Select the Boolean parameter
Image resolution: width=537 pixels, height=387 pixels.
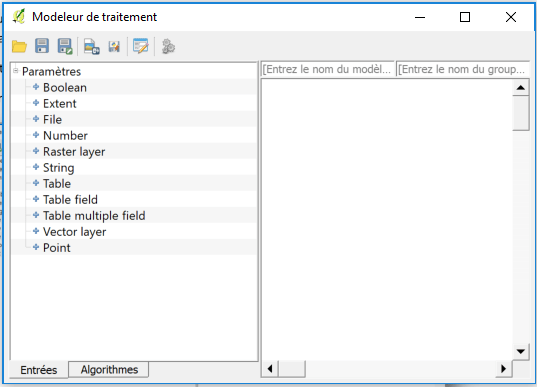click(65, 87)
